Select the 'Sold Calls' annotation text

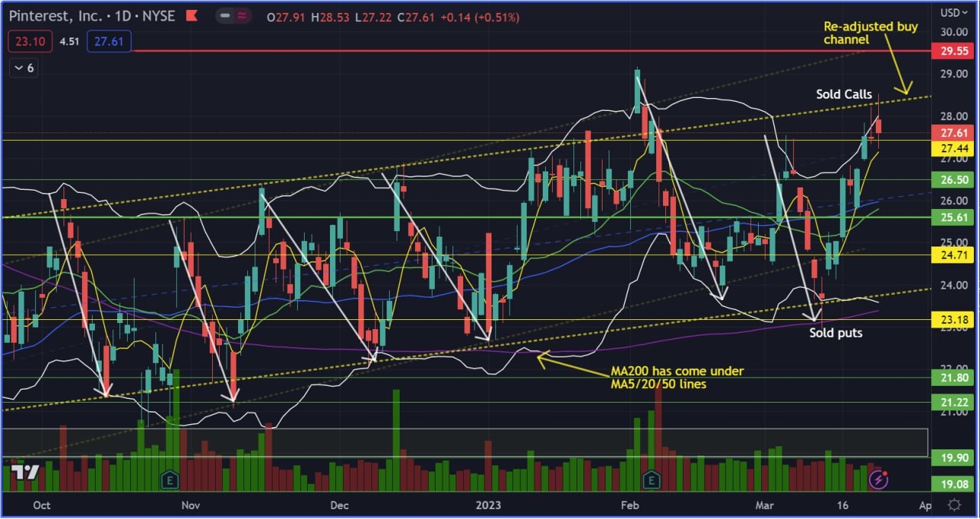tap(844, 94)
